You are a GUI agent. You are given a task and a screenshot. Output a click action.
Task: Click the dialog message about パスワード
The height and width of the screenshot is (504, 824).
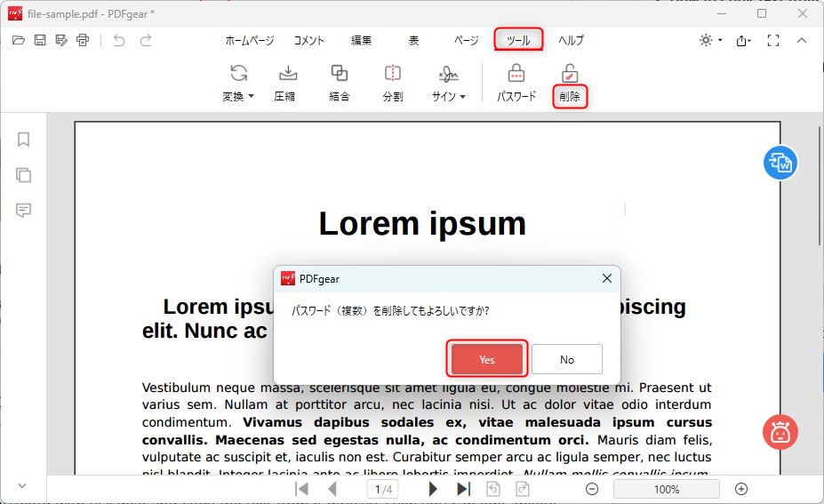[x=390, y=310]
